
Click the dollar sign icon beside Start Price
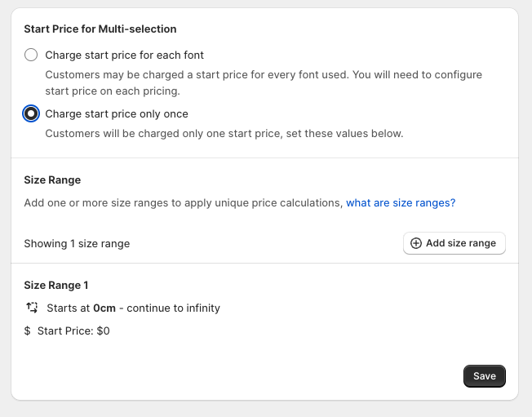(28, 330)
